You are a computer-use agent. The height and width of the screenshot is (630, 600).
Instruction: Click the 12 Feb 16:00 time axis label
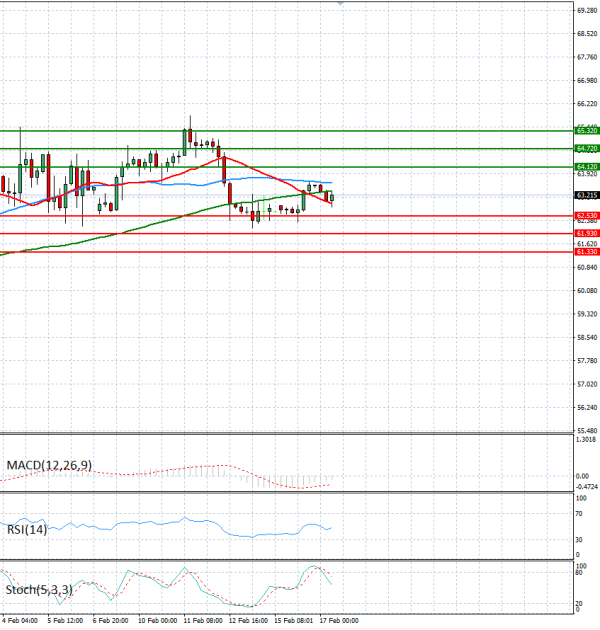[x=246, y=621]
